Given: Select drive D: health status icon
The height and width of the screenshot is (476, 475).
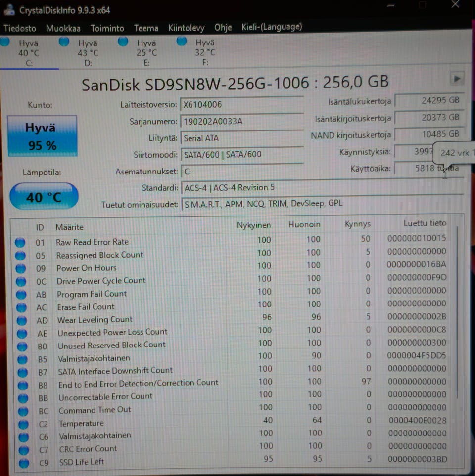Looking at the screenshot, I should (x=64, y=42).
